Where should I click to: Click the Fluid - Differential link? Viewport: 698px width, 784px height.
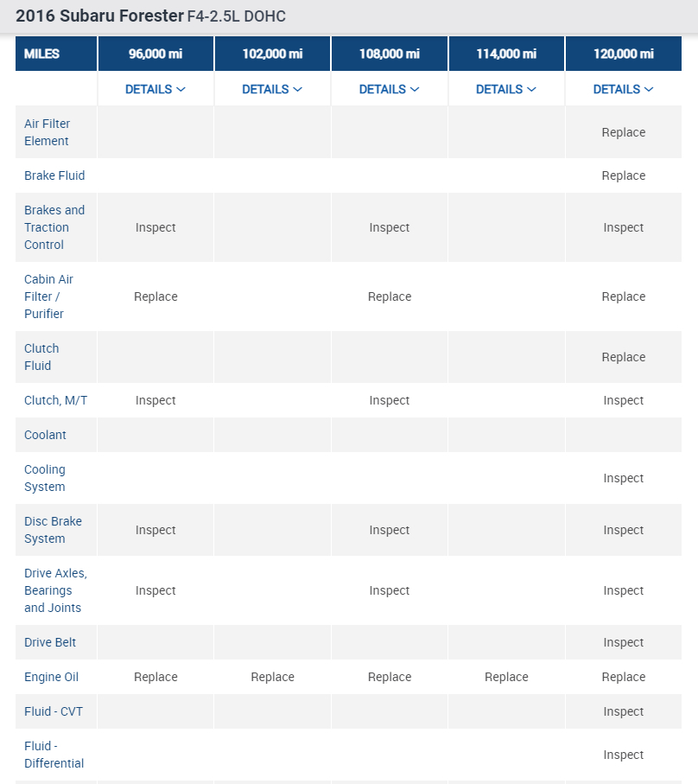[54, 755]
